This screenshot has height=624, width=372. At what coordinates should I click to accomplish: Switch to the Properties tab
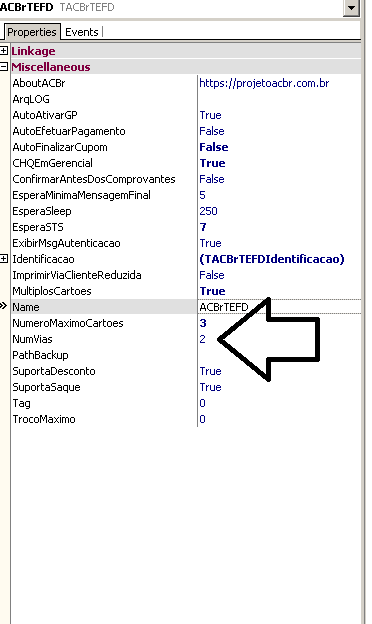pyautogui.click(x=32, y=32)
